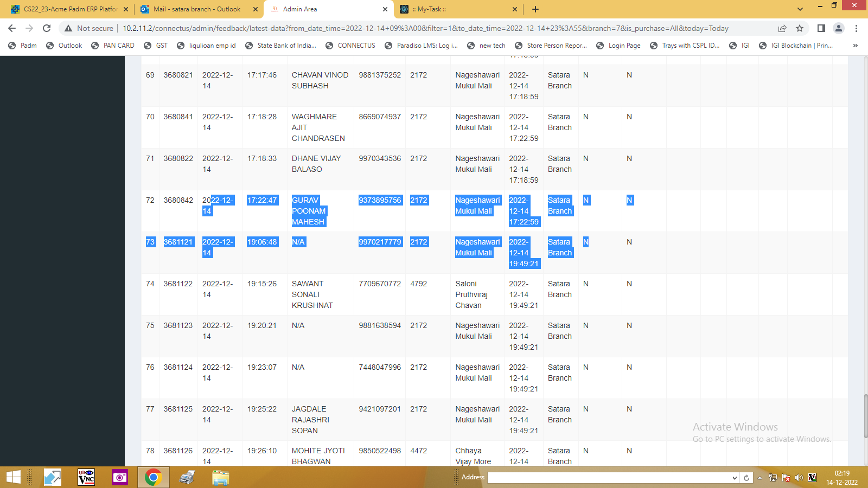Screen dimensions: 868x488
Task: View the Not secure site info
Action: click(89, 28)
